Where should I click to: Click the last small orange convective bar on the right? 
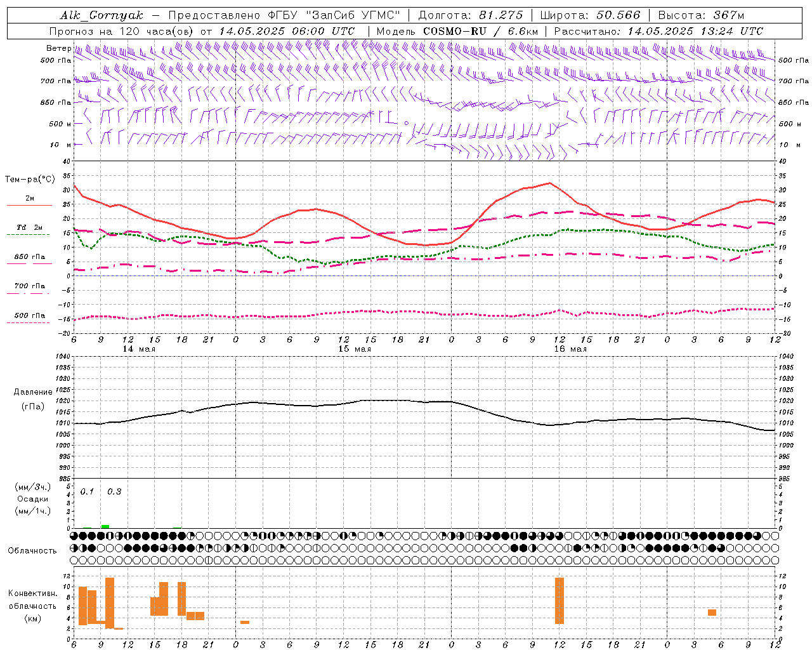click(x=712, y=613)
